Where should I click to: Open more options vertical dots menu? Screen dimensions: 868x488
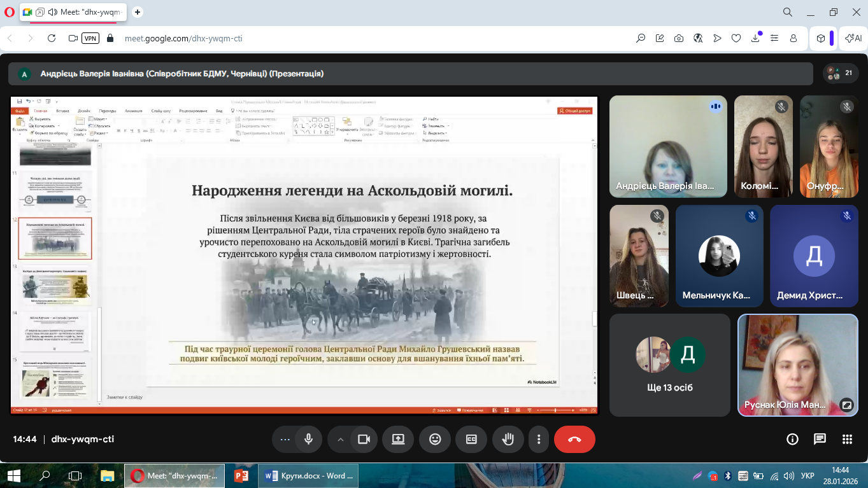tap(539, 439)
